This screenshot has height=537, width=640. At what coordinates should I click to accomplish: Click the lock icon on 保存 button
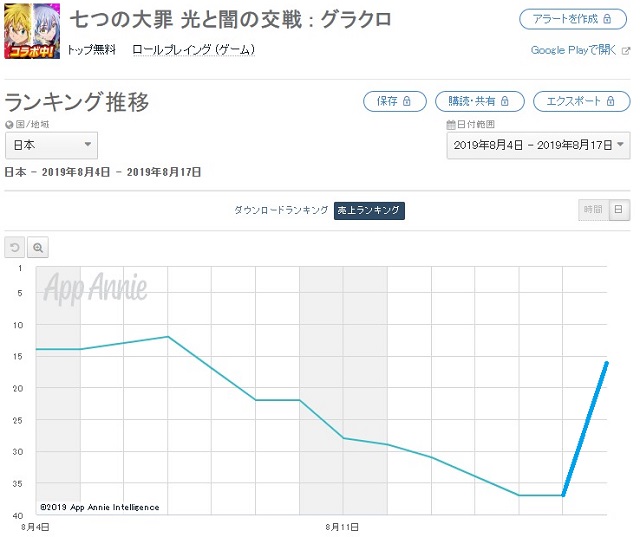(407, 101)
